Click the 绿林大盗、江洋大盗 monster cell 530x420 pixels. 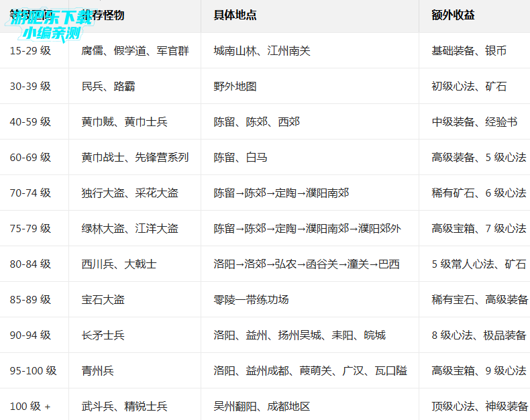tap(129, 229)
